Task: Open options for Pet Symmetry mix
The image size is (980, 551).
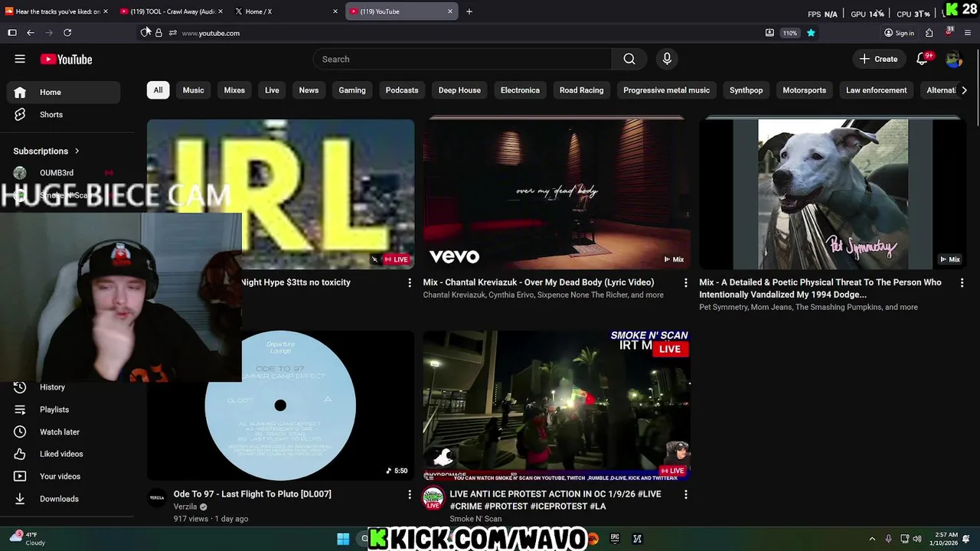Action: coord(962,283)
